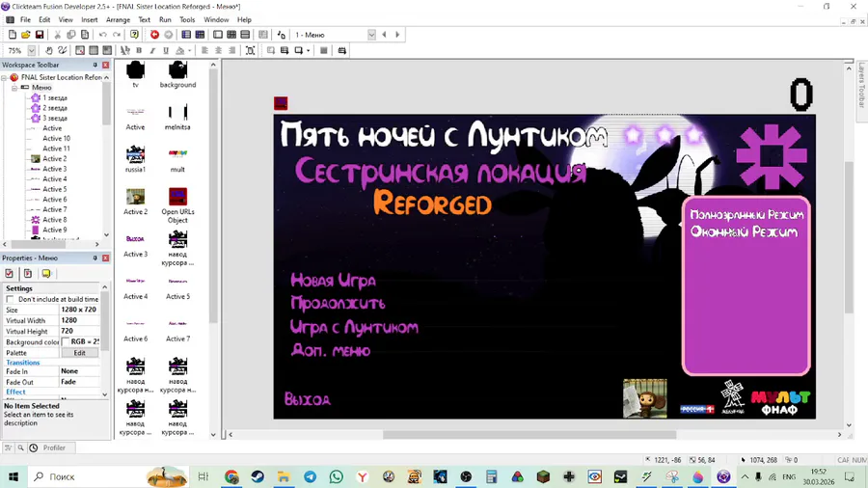Click the Cut scissors icon
This screenshot has height=488, width=868.
57,35
